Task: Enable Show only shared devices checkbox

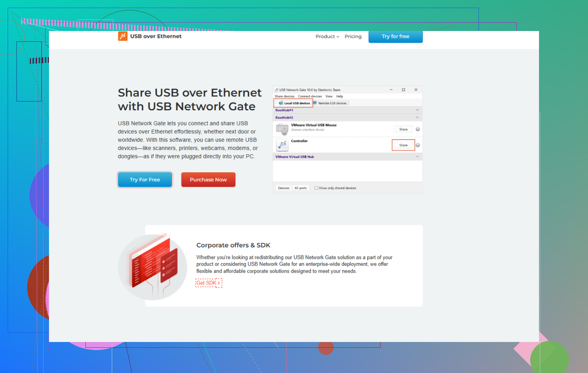Action: (316, 188)
